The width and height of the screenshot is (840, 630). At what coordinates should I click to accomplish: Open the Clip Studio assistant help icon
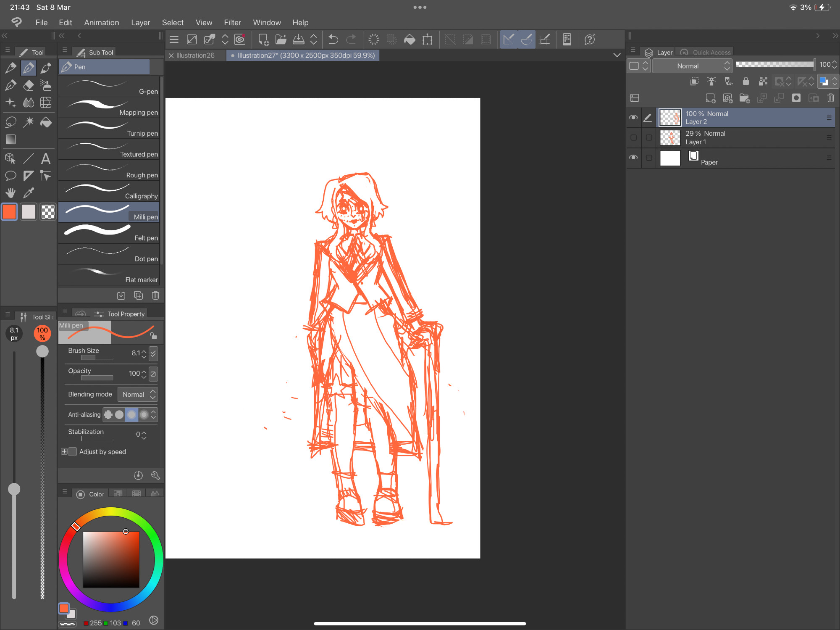tap(590, 40)
